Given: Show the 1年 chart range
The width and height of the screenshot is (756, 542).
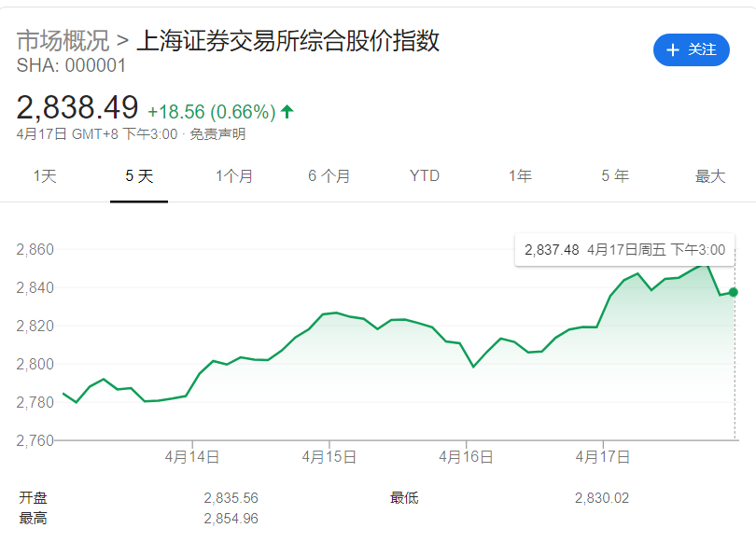Looking at the screenshot, I should [520, 176].
